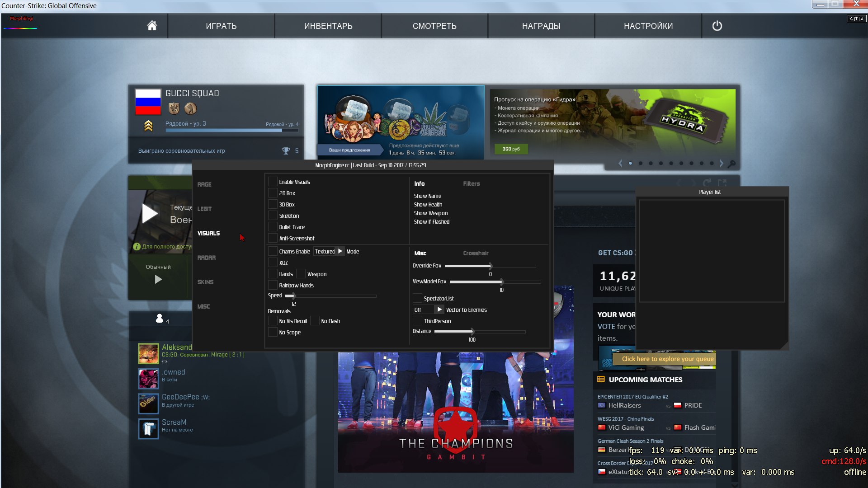
Task: Click the Ваши предложения button
Action: pos(349,150)
